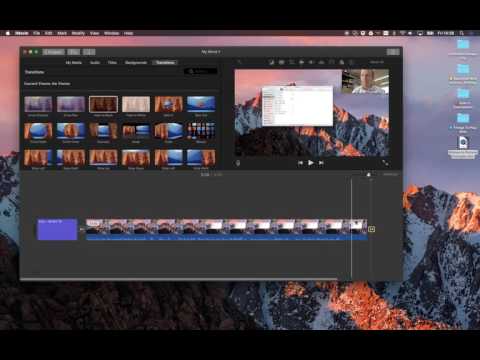Screen dimensions: 480x360
Task: Open the color balance adjustment
Action: 272,62
